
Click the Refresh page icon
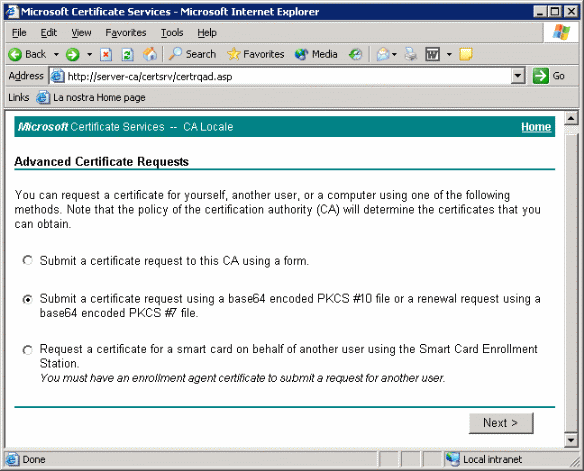tap(128, 55)
